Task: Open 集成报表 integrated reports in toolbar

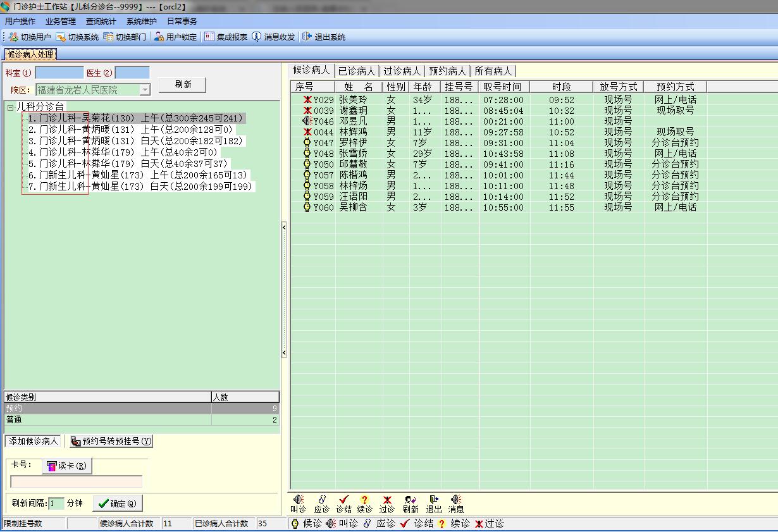Action: pyautogui.click(x=226, y=37)
